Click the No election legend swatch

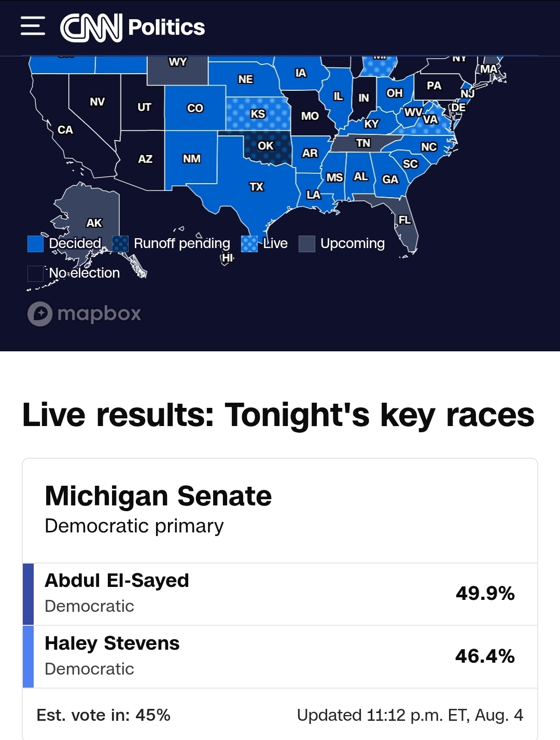[x=35, y=273]
